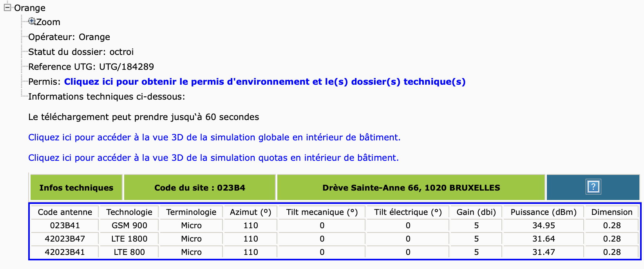The width and height of the screenshot is (644, 269).
Task: Open the environment permit and technical files link
Action: click(265, 82)
